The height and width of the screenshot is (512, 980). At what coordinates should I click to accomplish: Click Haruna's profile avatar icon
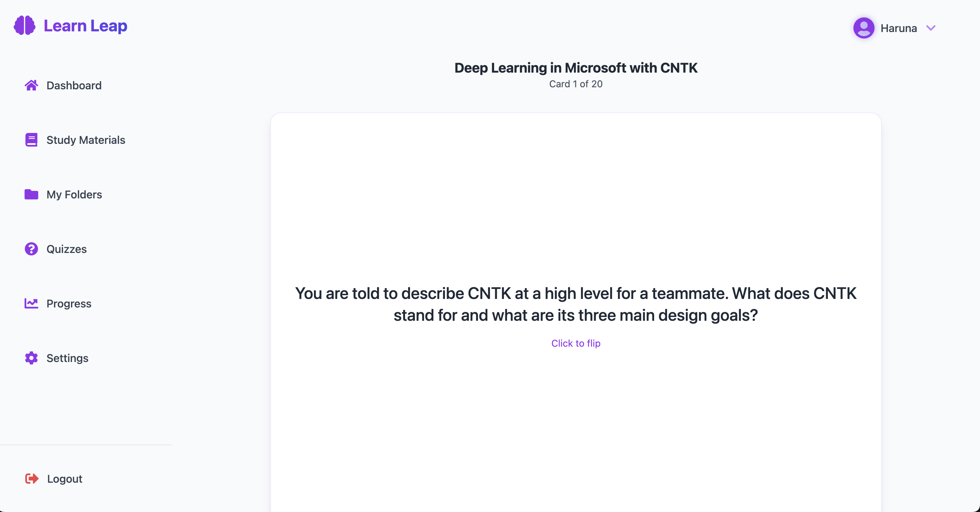tap(864, 28)
